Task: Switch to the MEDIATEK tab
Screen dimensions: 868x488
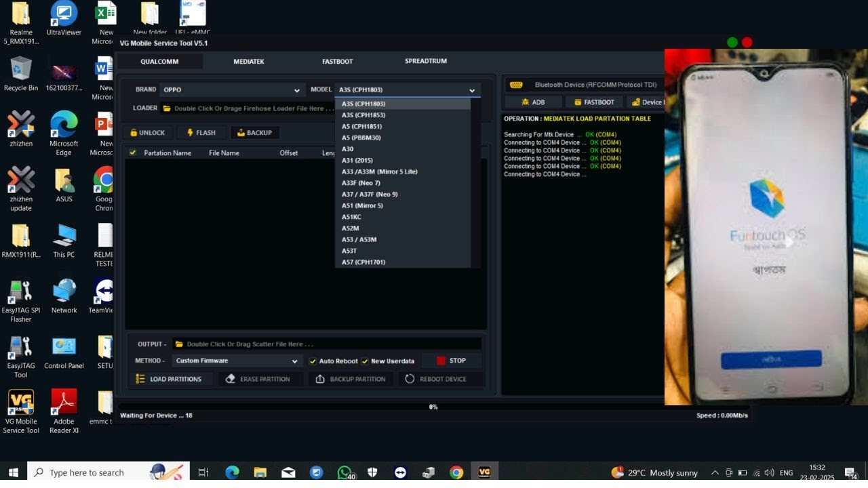Action: tap(249, 61)
